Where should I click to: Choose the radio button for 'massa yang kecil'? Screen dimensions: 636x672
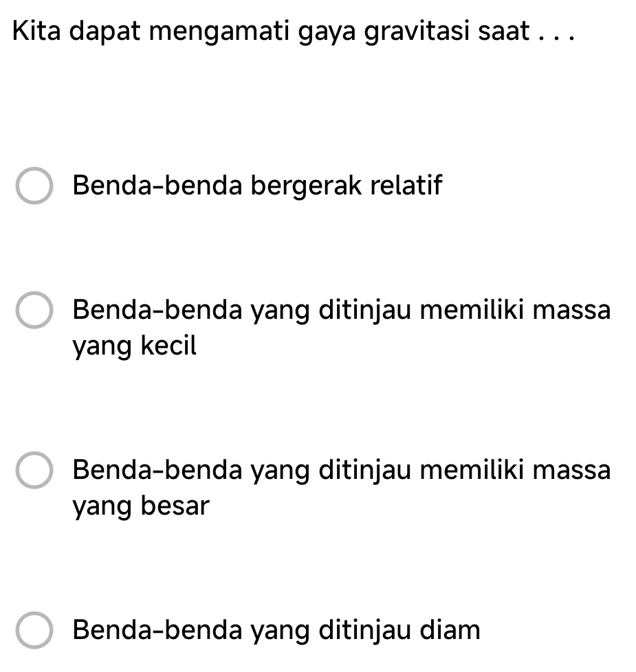[x=34, y=310]
